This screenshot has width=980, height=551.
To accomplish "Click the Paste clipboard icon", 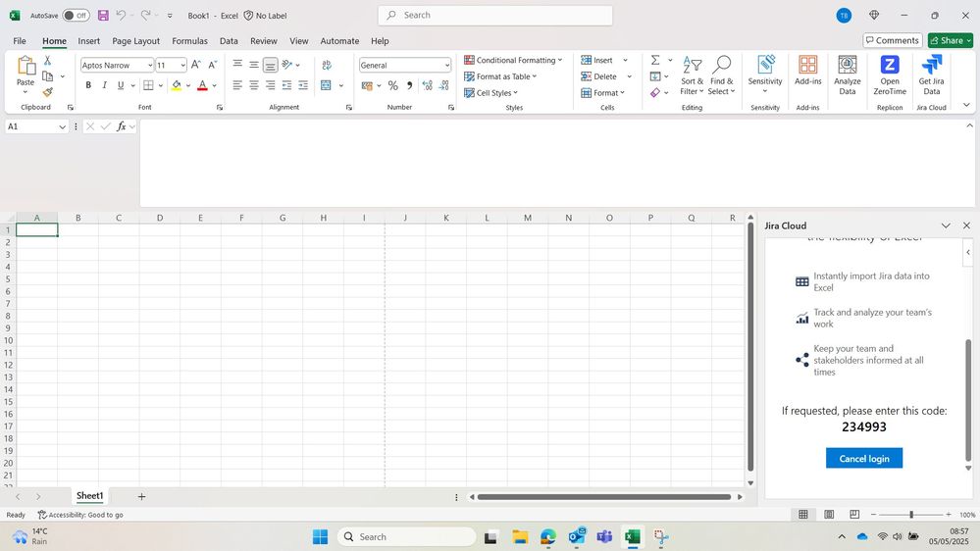I will (26, 66).
